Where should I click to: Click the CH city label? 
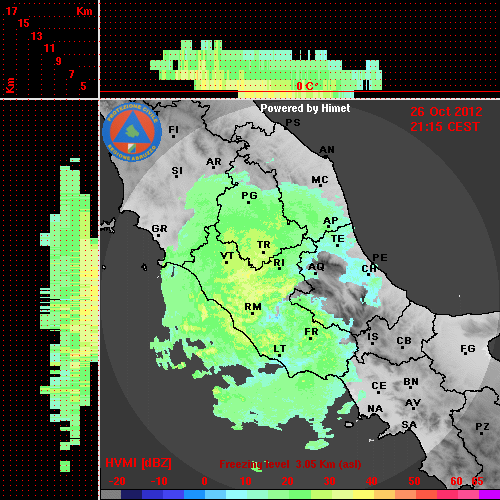click(369, 268)
